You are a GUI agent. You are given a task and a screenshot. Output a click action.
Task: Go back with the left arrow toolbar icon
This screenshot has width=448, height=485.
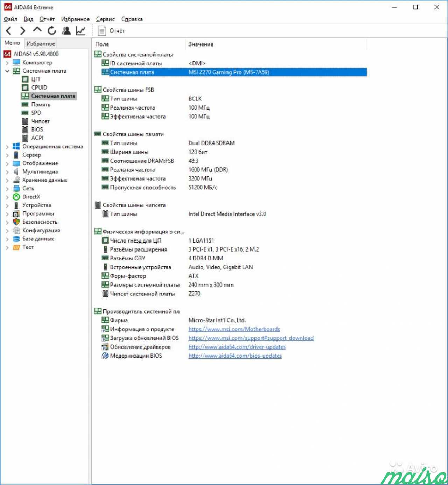click(9, 31)
